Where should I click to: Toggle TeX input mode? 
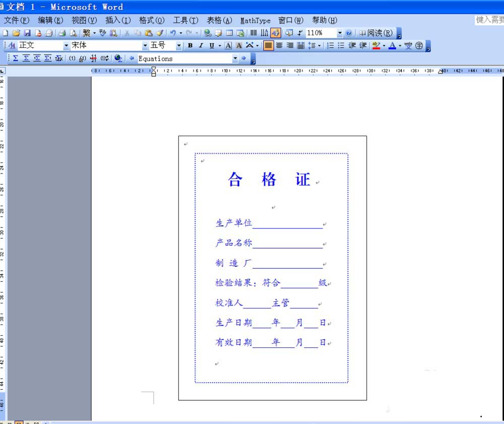58,58
